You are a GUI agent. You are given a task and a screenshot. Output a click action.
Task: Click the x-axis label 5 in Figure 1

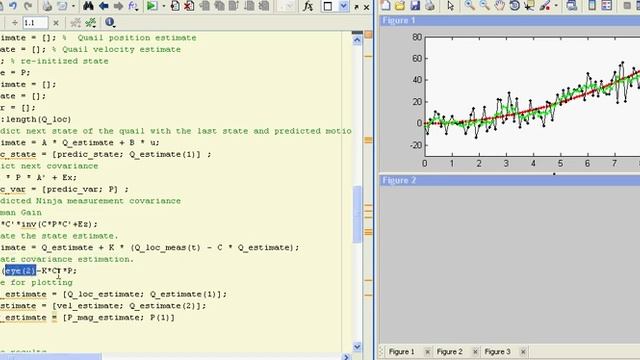560,163
